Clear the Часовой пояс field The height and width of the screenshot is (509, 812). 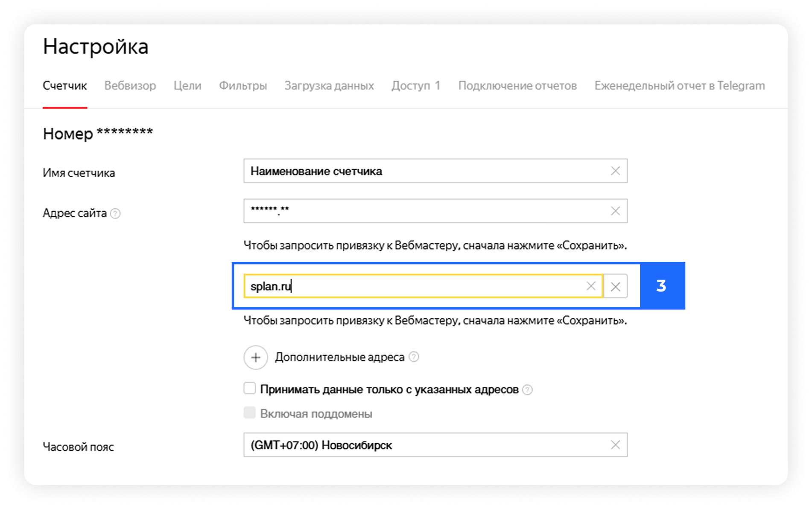[615, 445]
